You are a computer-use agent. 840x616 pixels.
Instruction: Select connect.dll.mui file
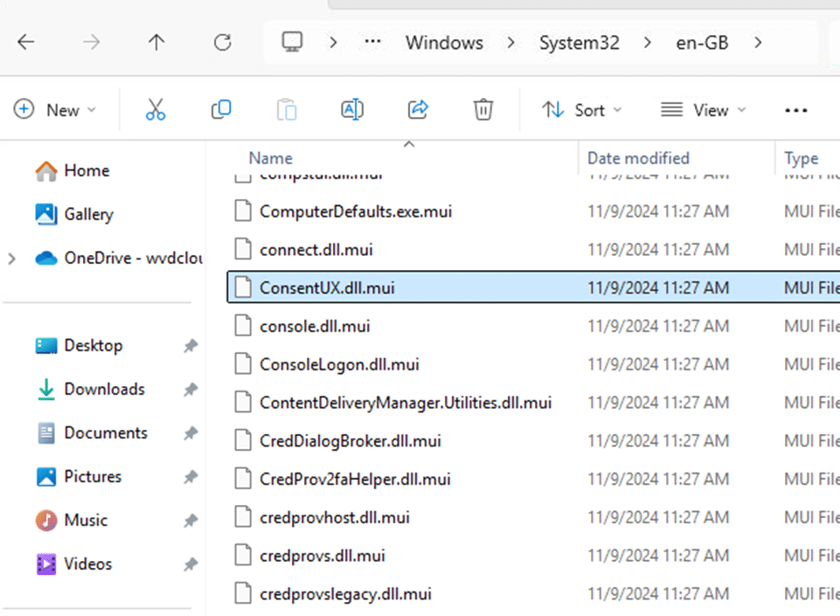pyautogui.click(x=316, y=250)
